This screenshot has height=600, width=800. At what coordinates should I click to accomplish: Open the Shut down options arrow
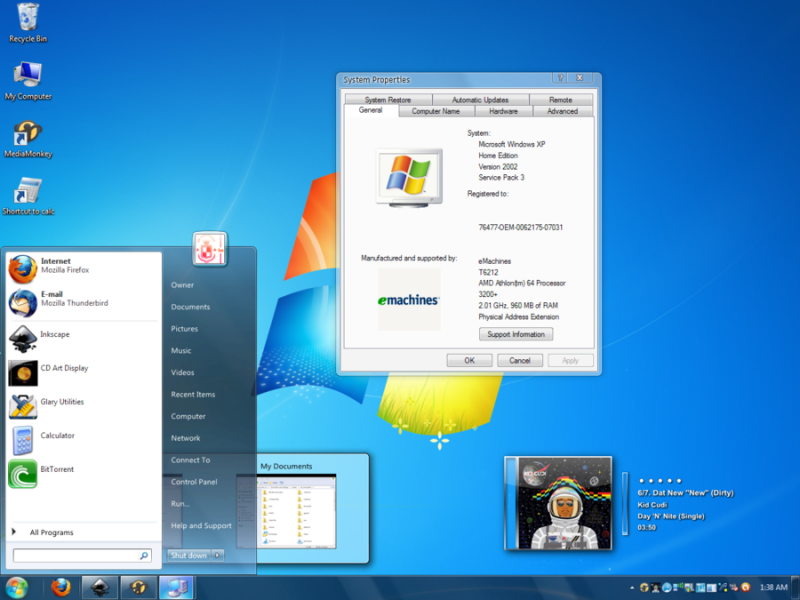coord(218,555)
